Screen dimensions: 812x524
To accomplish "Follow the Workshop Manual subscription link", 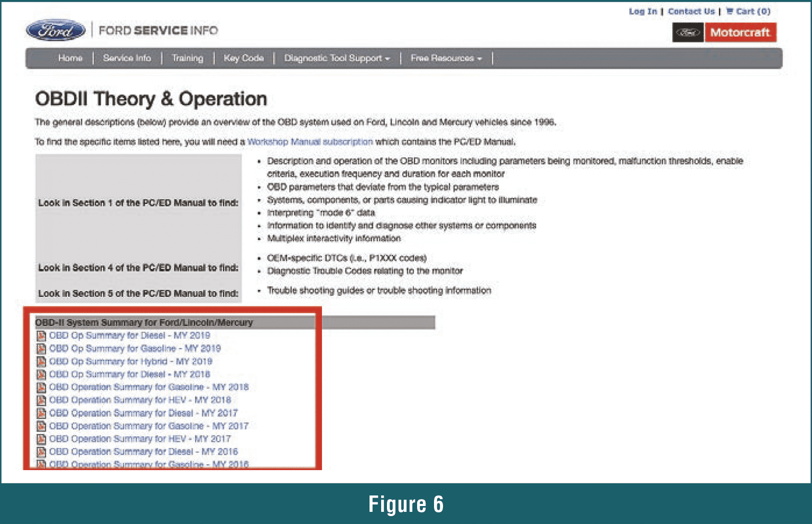I will point(310,142).
